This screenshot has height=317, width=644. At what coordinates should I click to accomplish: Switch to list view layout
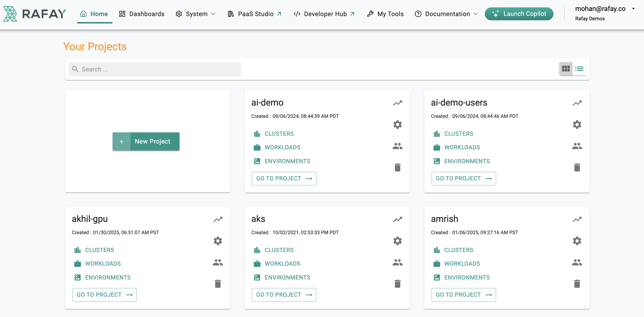point(579,69)
